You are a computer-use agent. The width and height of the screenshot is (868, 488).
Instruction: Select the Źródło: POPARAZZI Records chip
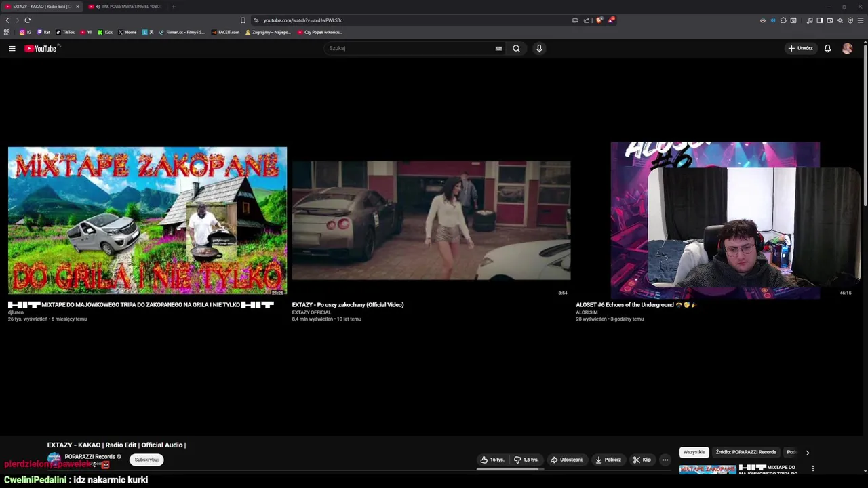click(746, 452)
